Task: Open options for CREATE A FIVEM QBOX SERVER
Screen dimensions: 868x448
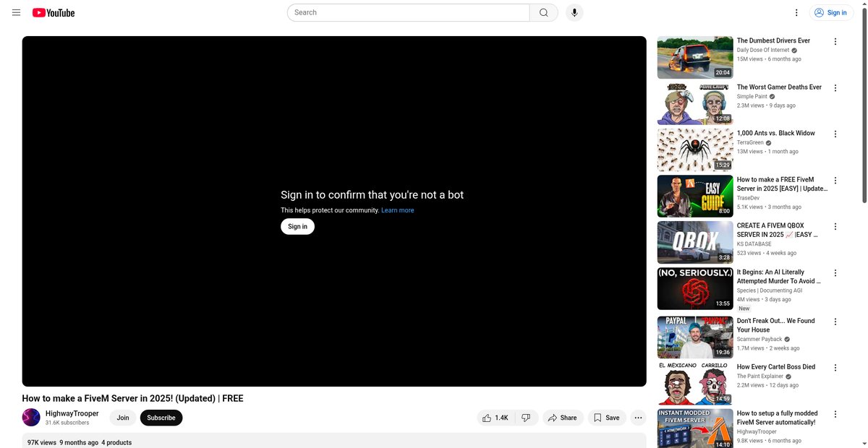Action: 835,227
